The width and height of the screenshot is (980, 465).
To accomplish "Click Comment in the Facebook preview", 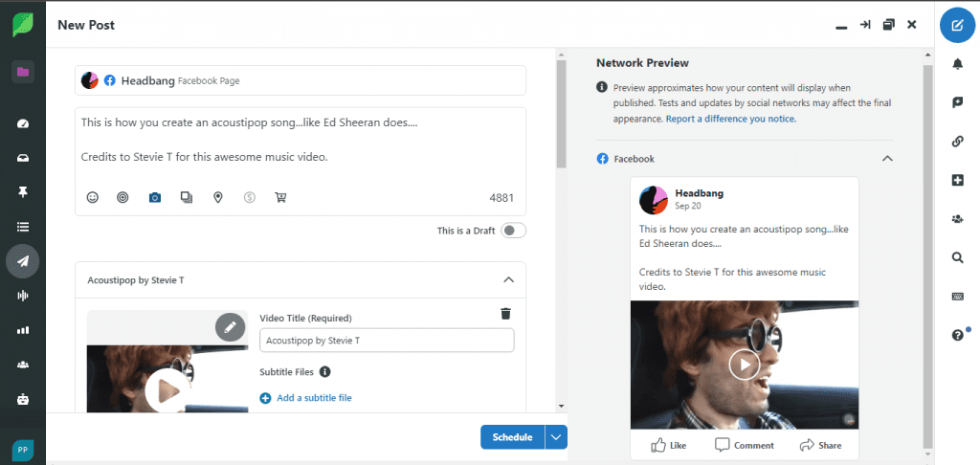I will pyautogui.click(x=745, y=445).
